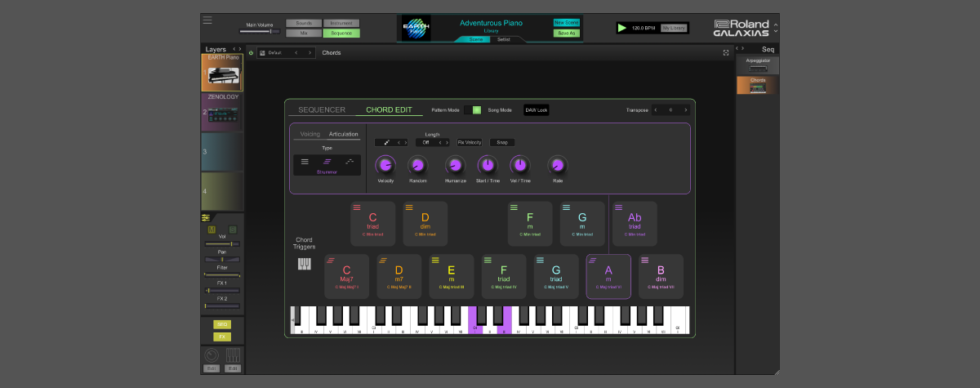Adjust the Filter slider

(222, 274)
